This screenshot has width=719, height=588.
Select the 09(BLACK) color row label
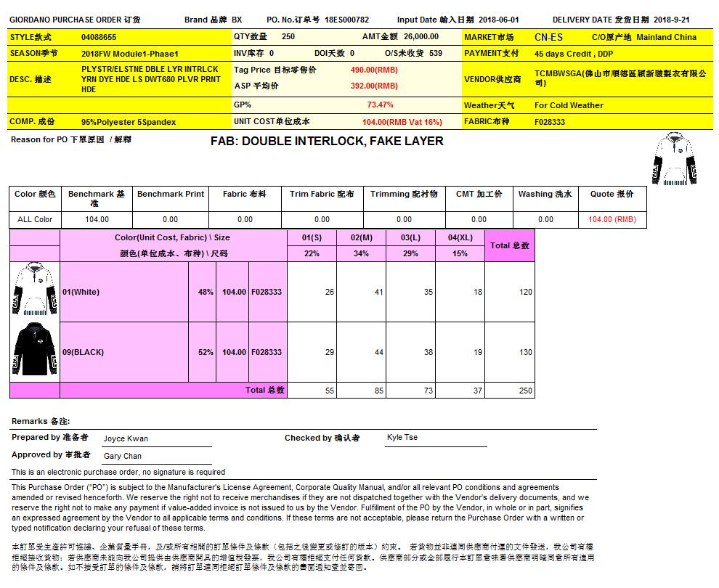(83, 352)
